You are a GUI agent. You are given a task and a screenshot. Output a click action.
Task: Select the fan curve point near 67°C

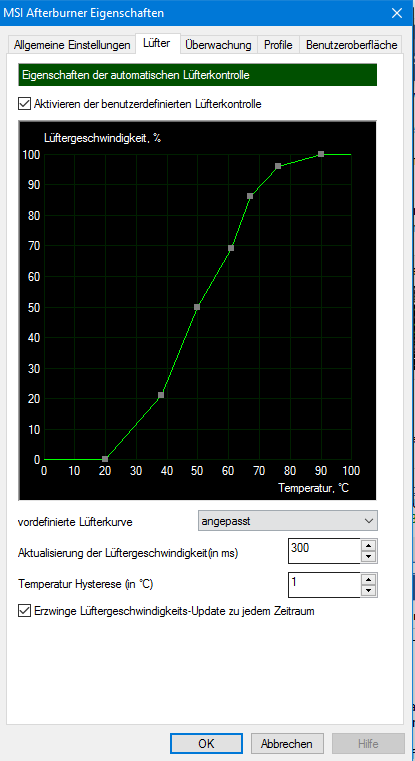[250, 196]
